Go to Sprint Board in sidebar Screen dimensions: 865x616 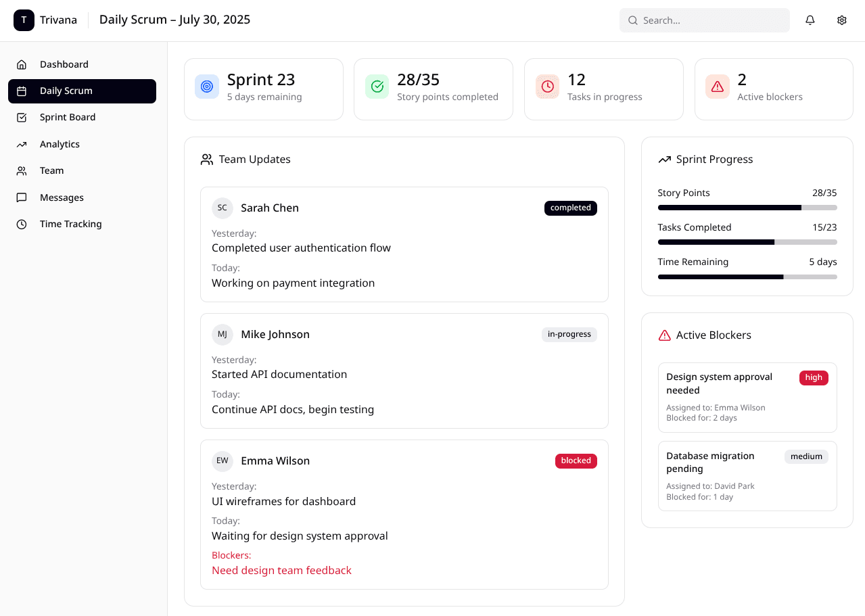(68, 118)
